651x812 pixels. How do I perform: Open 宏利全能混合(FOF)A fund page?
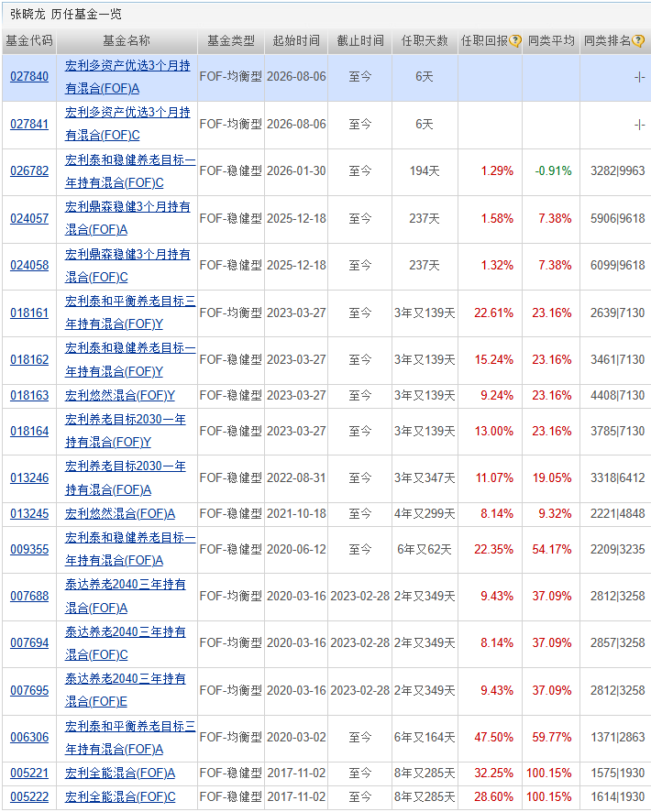click(x=119, y=774)
